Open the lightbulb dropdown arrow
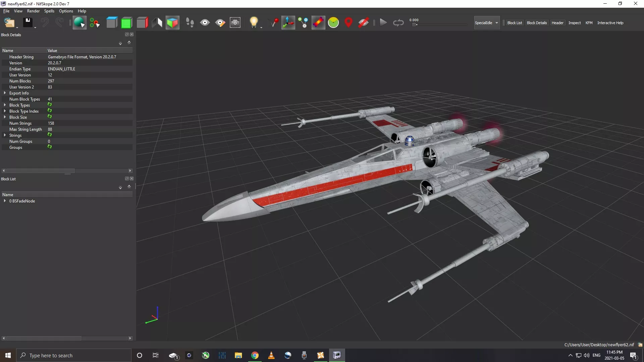 tap(261, 27)
